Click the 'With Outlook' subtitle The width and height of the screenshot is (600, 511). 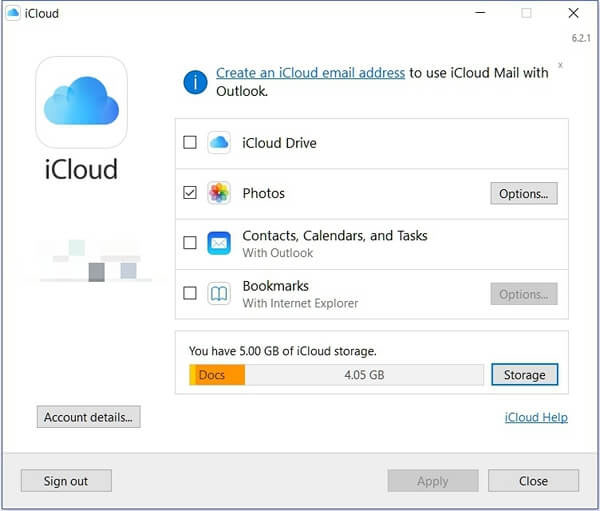(x=278, y=253)
